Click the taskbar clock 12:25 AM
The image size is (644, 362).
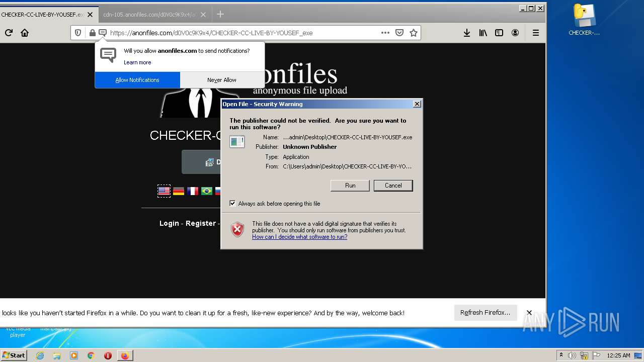coord(618,355)
